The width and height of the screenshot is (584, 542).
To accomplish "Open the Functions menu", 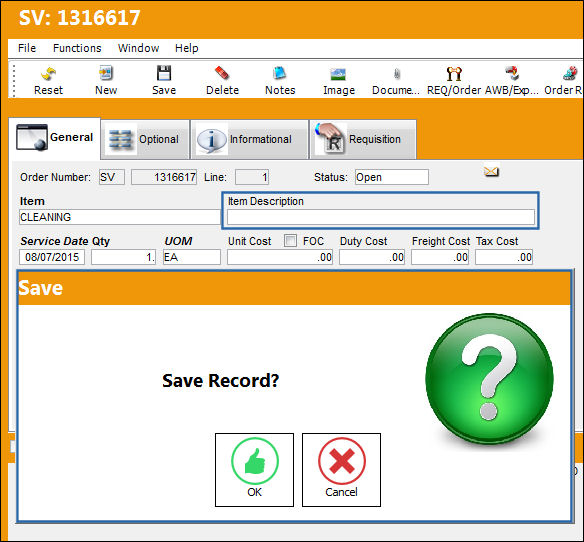I will [77, 48].
